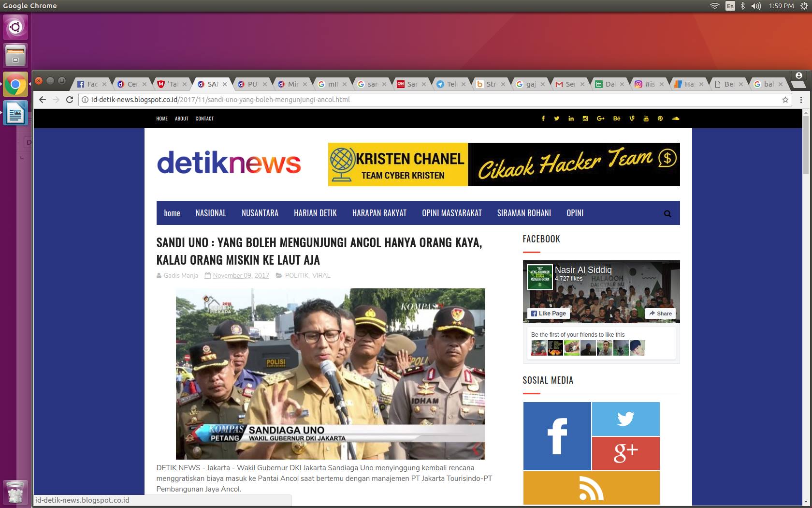Select the NASIONAL menu item

(x=211, y=213)
